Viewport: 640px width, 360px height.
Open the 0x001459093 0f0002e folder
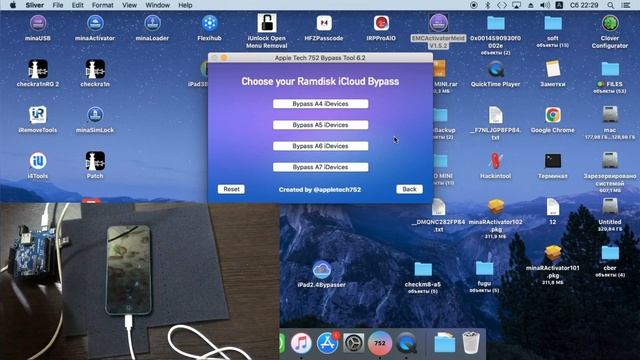click(496, 23)
